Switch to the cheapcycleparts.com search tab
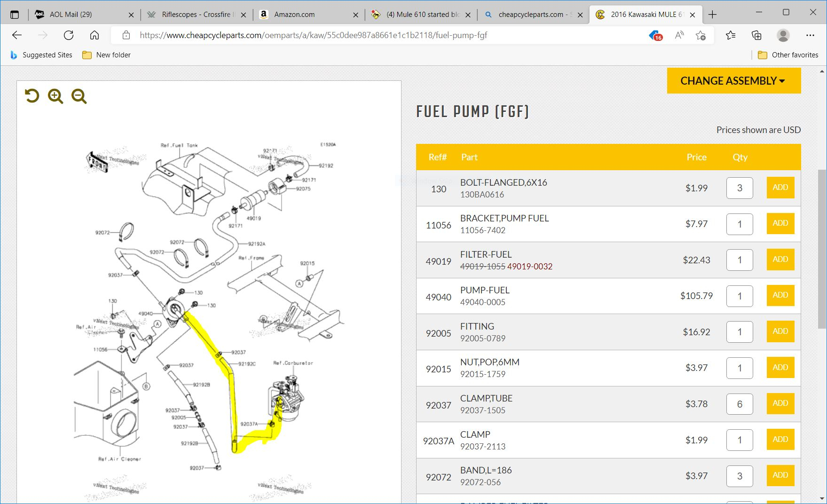Viewport: 827px width, 504px height. click(533, 15)
